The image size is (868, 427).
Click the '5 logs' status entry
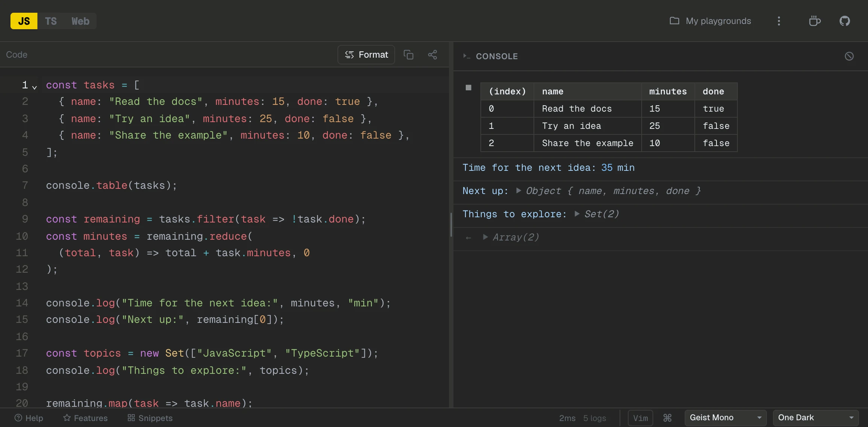tap(595, 418)
